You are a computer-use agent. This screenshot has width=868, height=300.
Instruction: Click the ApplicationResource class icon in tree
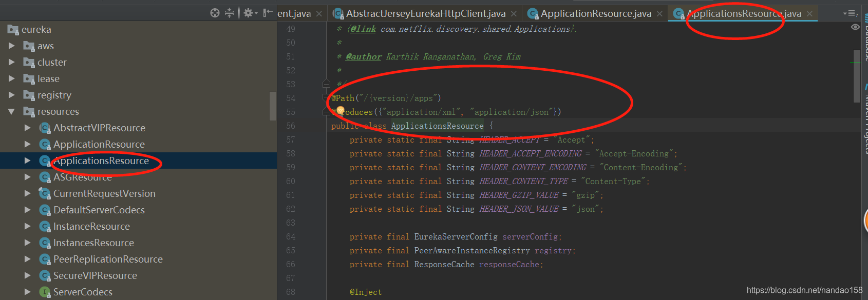click(45, 145)
